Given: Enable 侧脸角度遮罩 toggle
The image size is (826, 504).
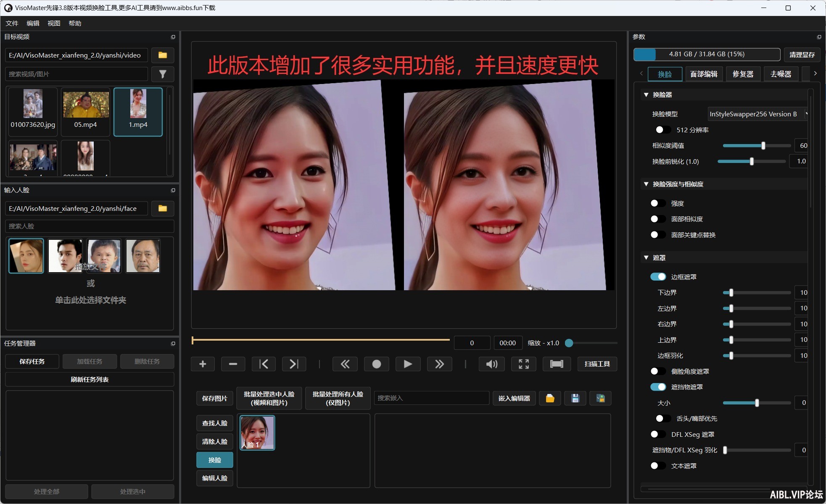Looking at the screenshot, I should pos(658,371).
